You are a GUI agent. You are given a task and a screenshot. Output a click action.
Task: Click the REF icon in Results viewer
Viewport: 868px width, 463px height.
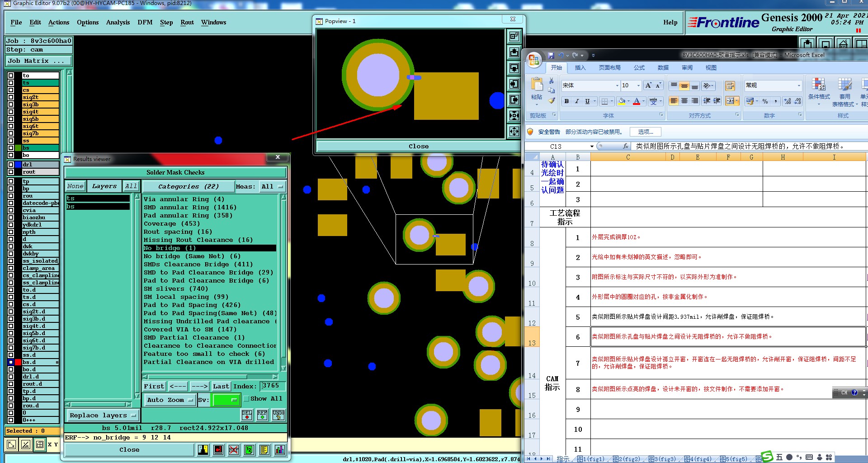click(x=262, y=415)
